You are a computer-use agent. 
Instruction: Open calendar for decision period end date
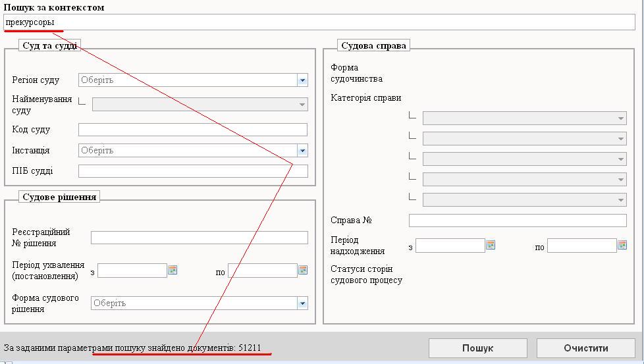click(x=303, y=270)
